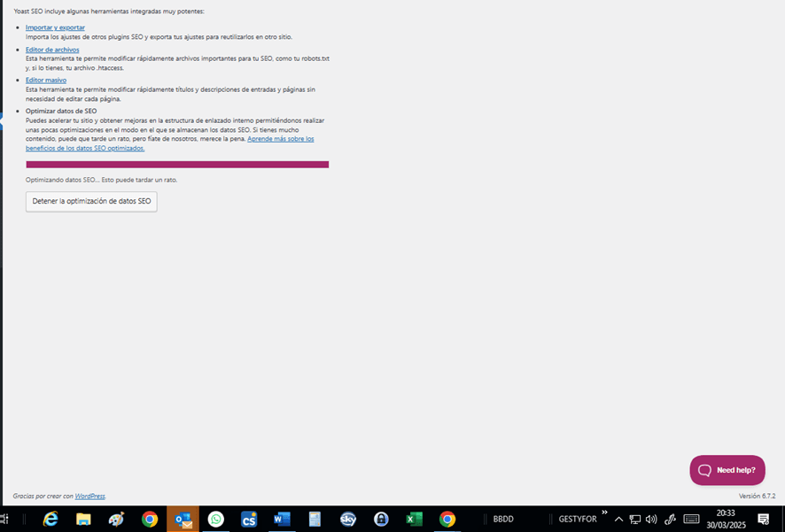Open the calculator taskbar icon
Screen dimensions: 785x532
coord(315,519)
